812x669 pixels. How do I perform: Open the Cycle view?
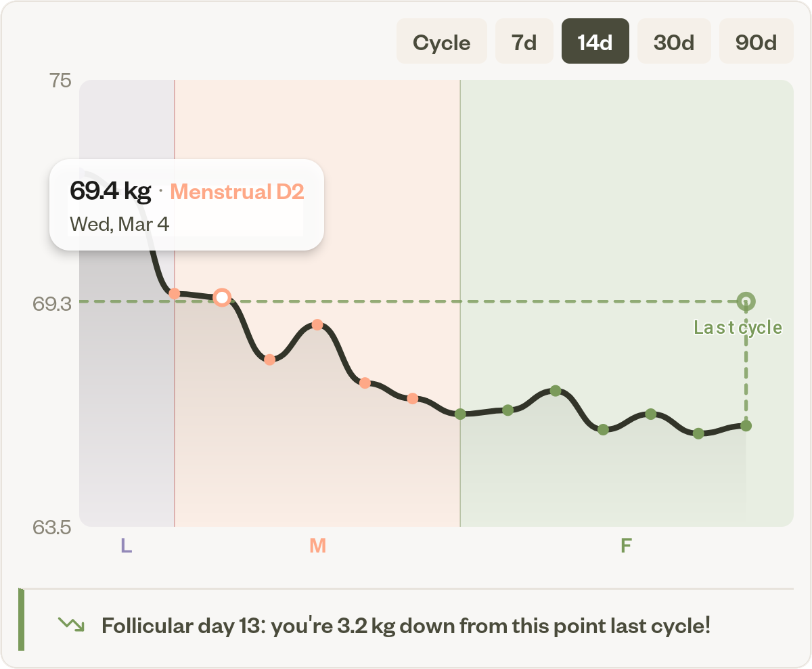pos(441,41)
